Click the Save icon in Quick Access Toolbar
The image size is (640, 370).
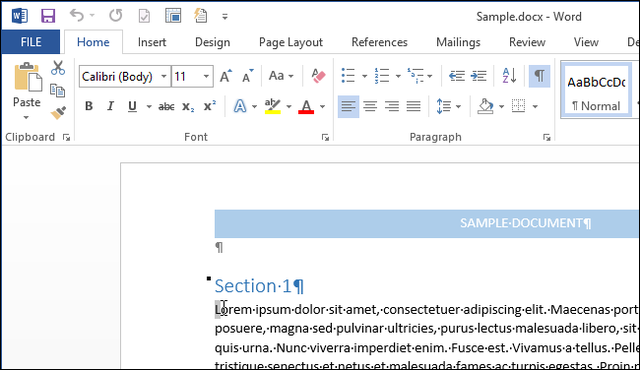point(48,16)
